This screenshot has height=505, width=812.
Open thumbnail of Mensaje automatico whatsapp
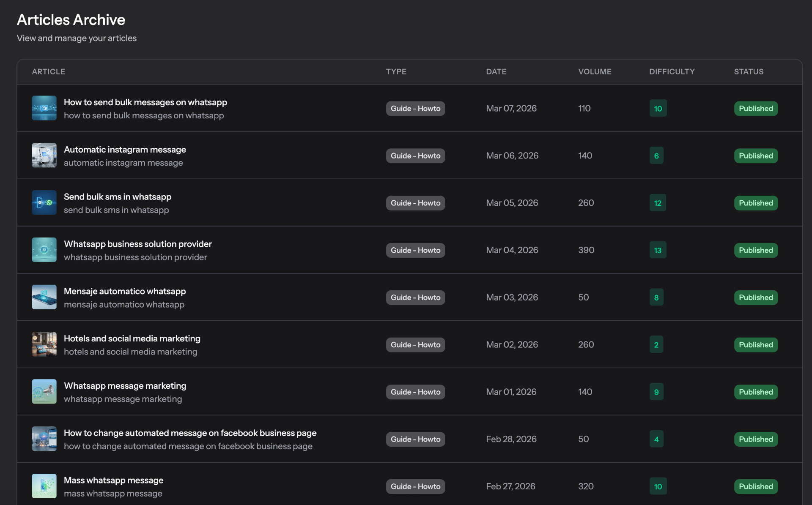[44, 297]
